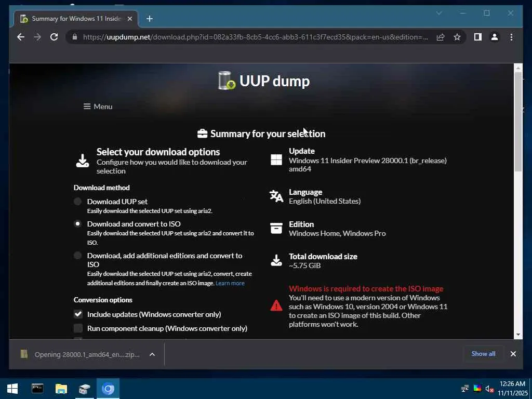The height and width of the screenshot is (399, 532).
Task: Open File Explorer from the taskbar
Action: tap(61, 389)
